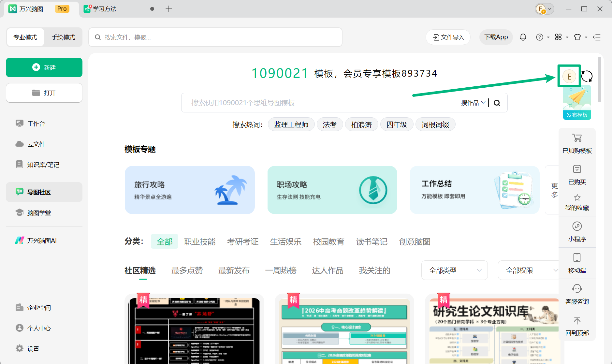
Task: Switch to 达人作品 tab
Action: [328, 270]
